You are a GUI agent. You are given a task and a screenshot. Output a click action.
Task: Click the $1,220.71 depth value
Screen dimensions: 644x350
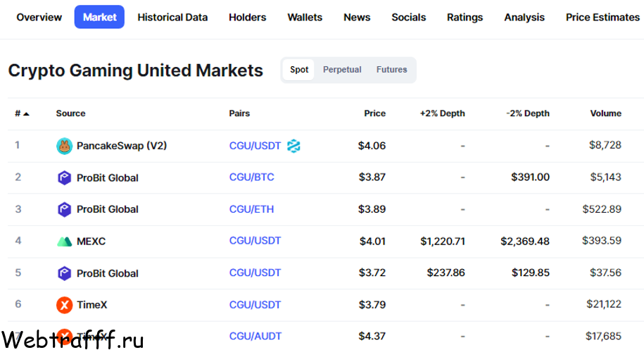pos(442,241)
